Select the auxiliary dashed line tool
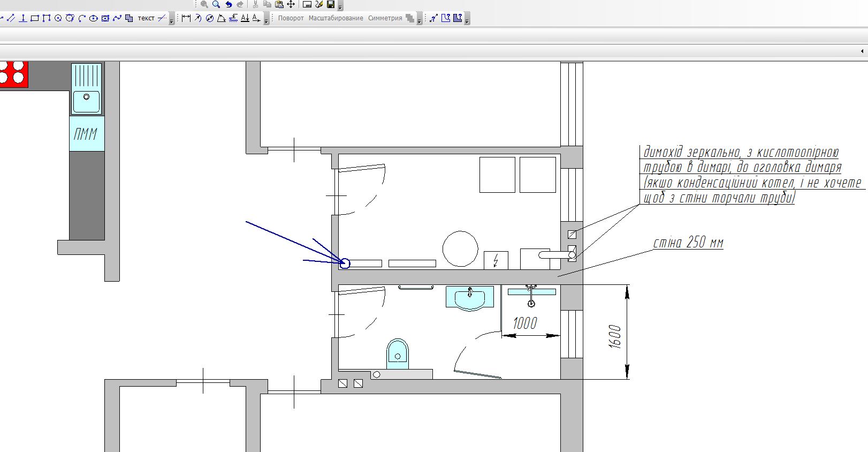This screenshot has width=868, height=452. click(162, 18)
